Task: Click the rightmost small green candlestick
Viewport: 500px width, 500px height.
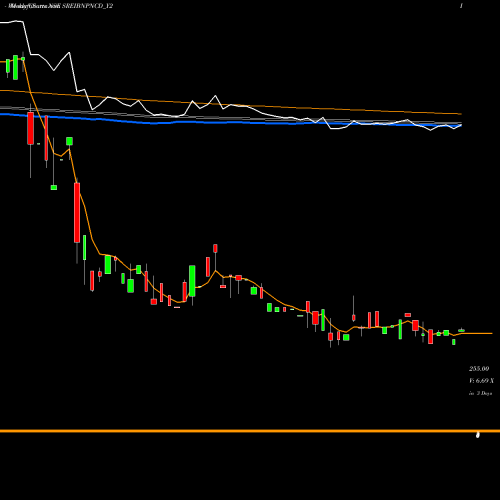Action: click(461, 330)
